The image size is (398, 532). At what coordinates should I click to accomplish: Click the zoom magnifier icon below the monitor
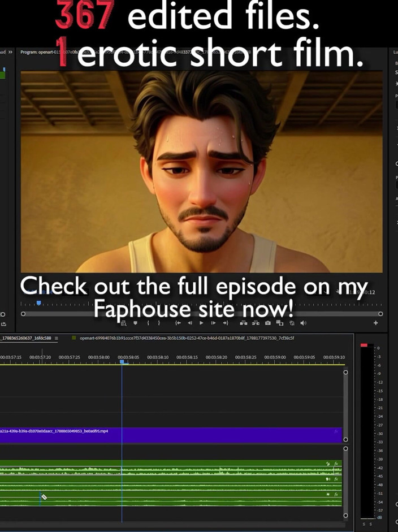coord(124,323)
